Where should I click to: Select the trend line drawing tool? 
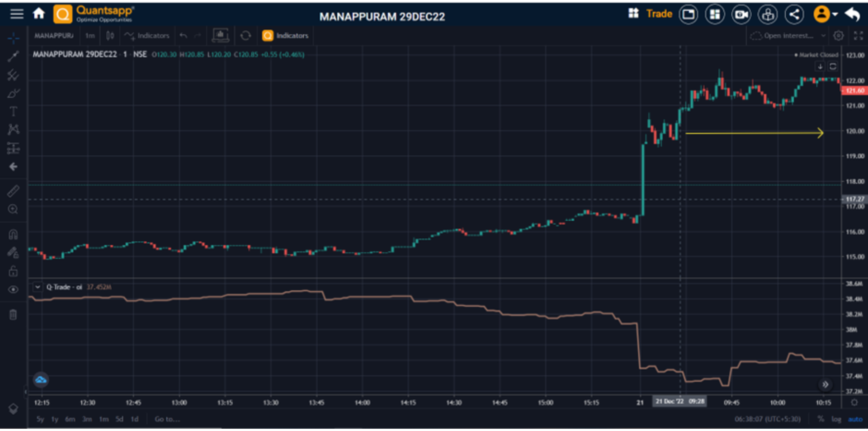(13, 56)
